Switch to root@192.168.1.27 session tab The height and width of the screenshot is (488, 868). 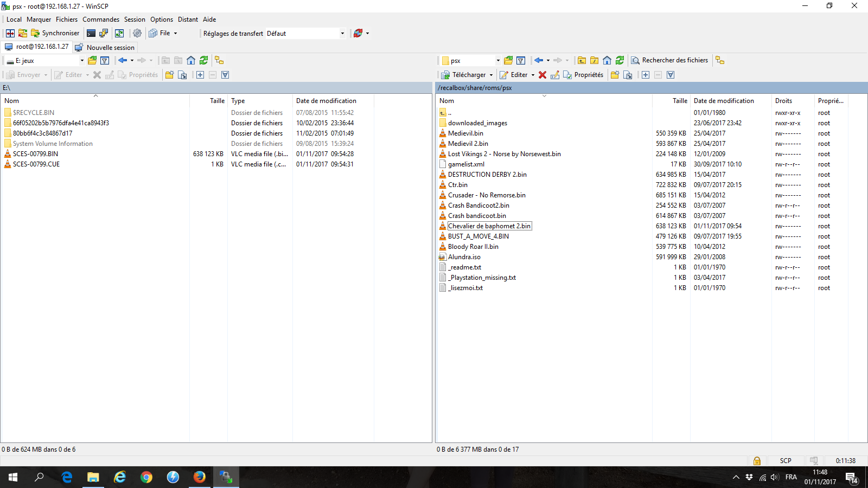pos(37,47)
